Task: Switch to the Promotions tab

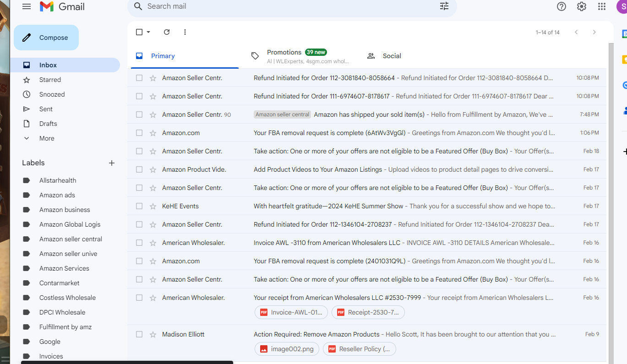Action: (300, 56)
